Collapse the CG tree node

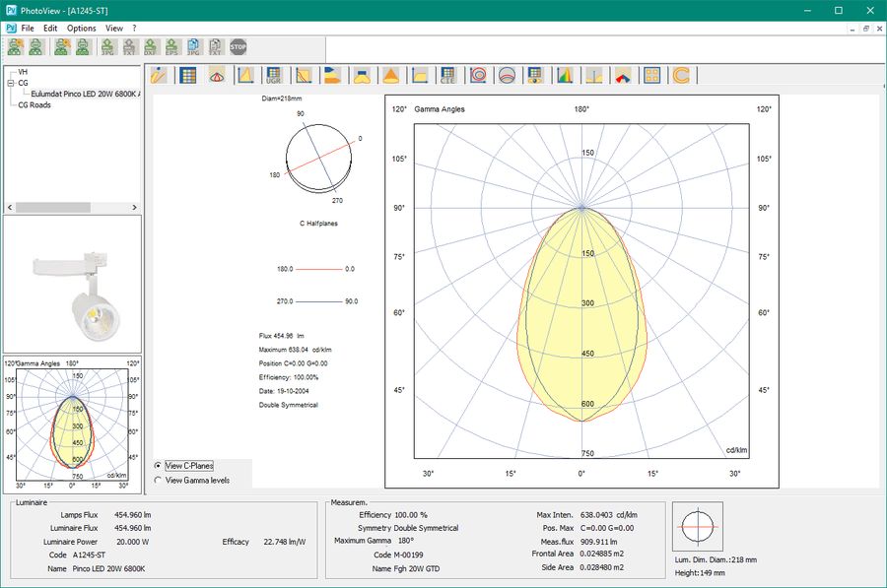[x=10, y=83]
